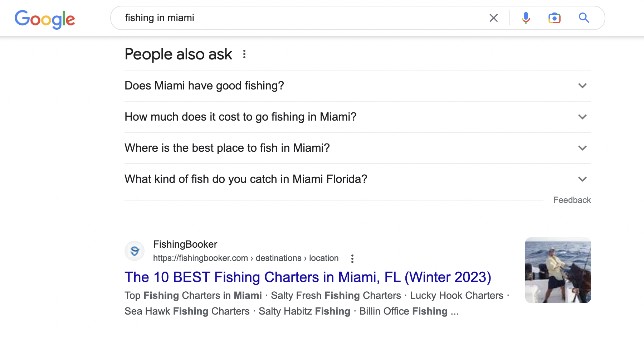This screenshot has width=644, height=340.
Task: Submit search with magnifying glass icon
Action: [584, 18]
